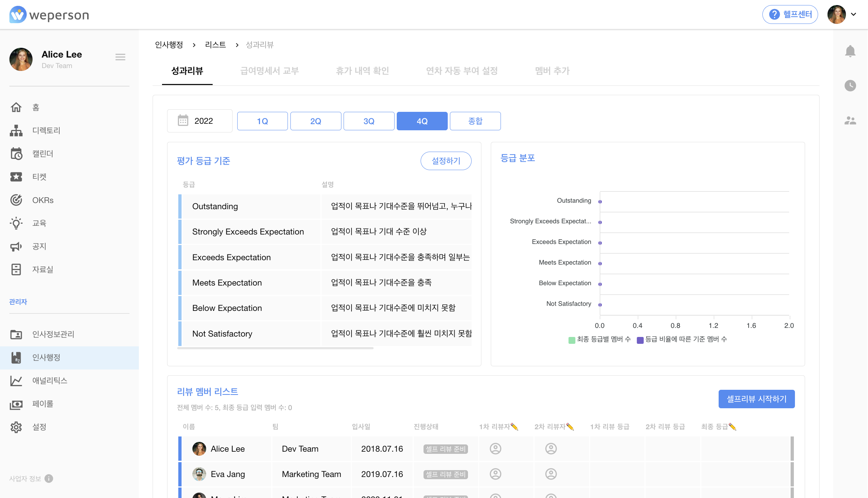
Task: Click 셀프리뷰 시작하기 button
Action: (756, 398)
